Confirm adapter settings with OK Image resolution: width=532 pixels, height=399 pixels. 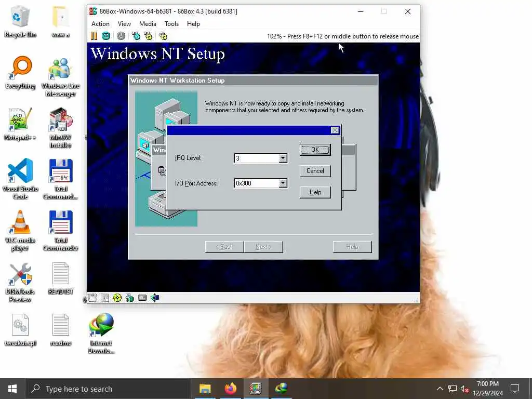315,150
